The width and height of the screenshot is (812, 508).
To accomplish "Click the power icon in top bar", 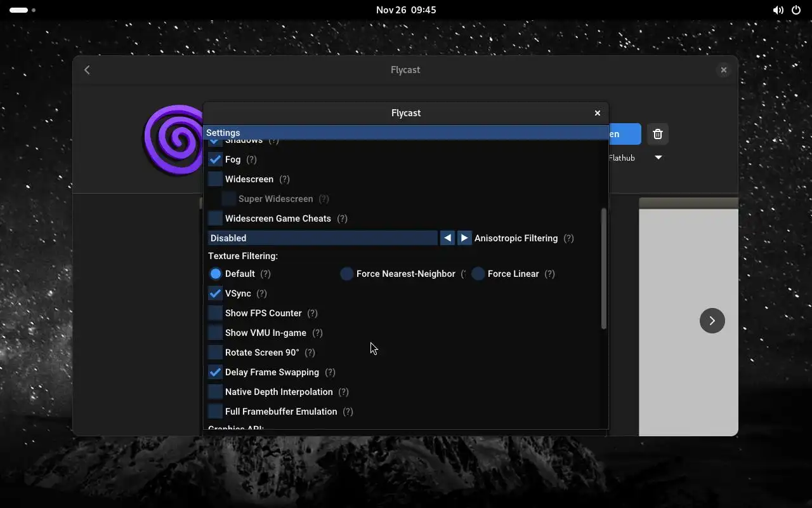I will point(796,10).
